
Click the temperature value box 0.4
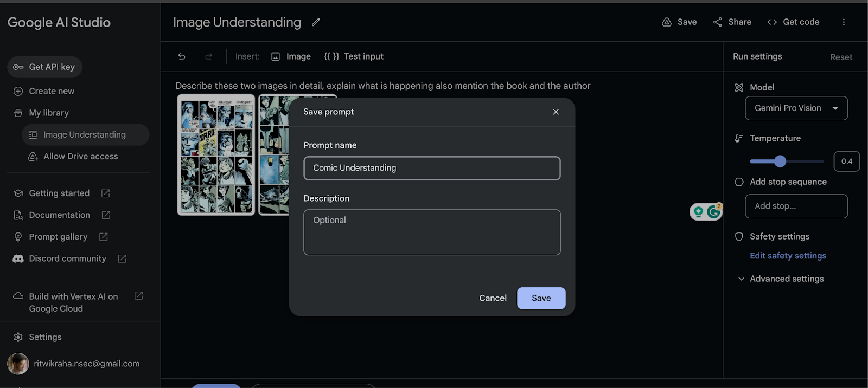(x=846, y=161)
